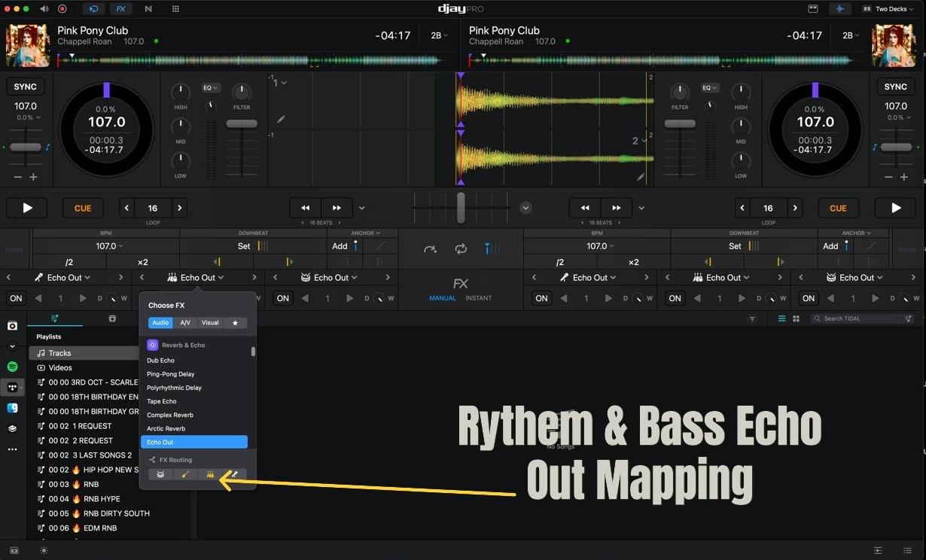Open the Finder files source in the sidebar
The height and width of the screenshot is (560, 926).
click(x=12, y=408)
